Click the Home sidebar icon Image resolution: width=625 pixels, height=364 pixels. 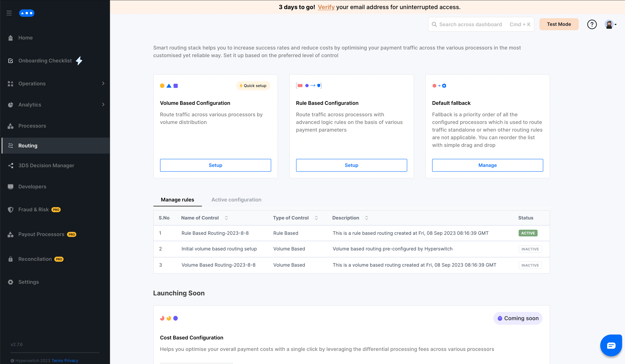(10, 38)
